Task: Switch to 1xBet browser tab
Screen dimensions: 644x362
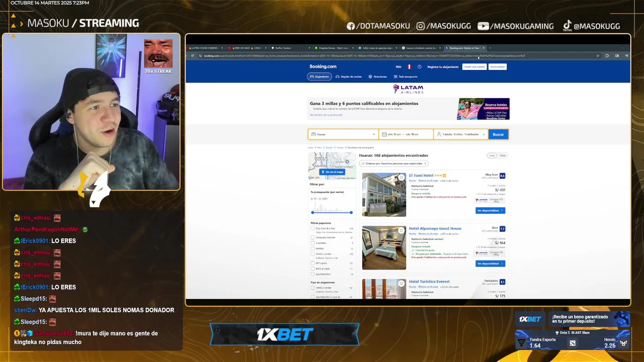Action: [377, 48]
